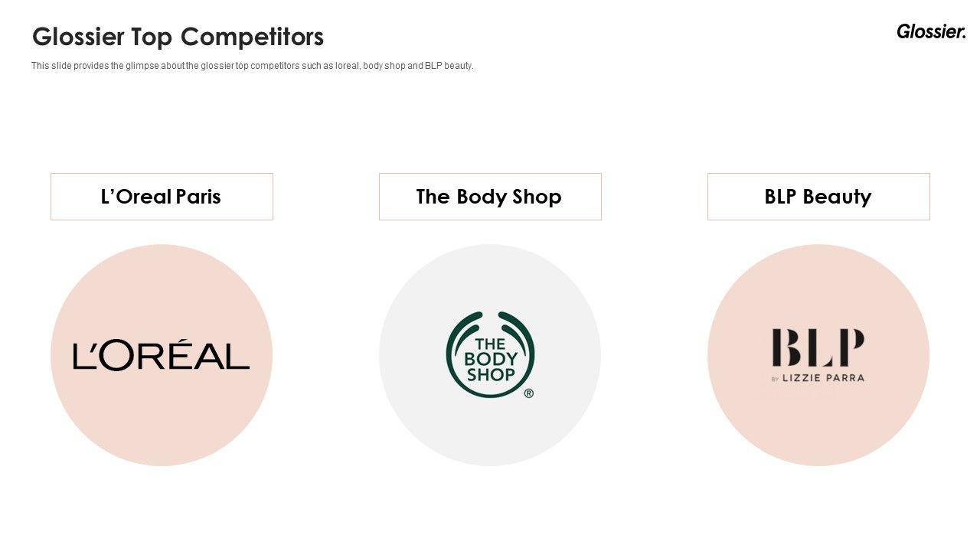This screenshot has height=551, width=980.
Task: Click the 'BLP Beauty' label box
Action: click(x=818, y=197)
